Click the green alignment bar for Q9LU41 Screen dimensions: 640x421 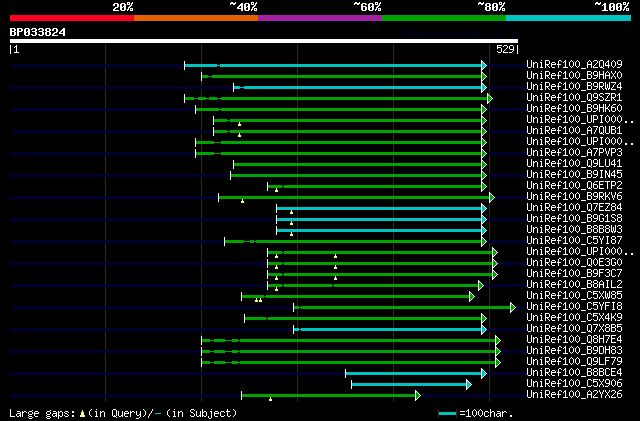tap(358, 165)
